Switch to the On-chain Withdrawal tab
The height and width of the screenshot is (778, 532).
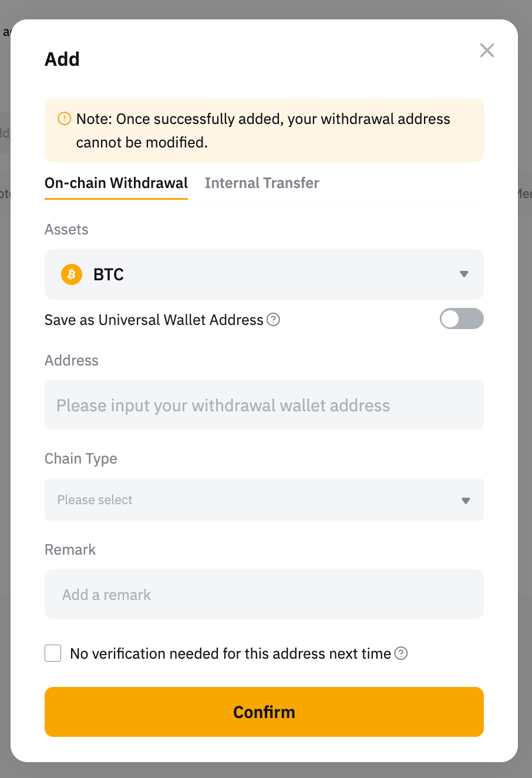(x=116, y=183)
